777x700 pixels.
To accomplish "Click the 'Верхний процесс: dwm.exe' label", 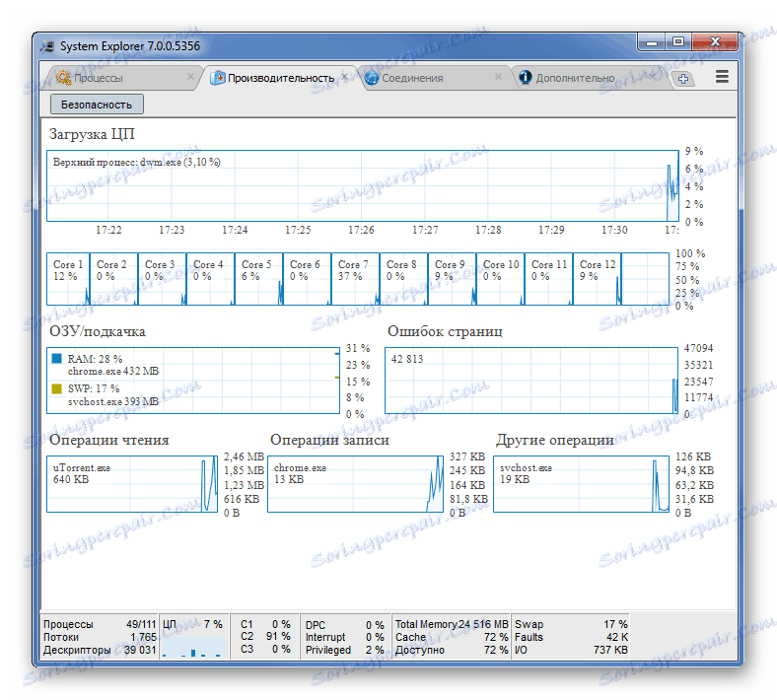I will tap(136, 162).
